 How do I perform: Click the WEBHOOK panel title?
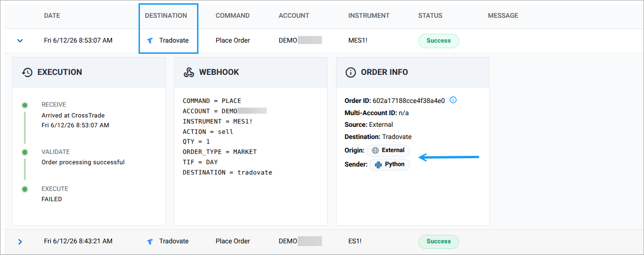pos(219,73)
